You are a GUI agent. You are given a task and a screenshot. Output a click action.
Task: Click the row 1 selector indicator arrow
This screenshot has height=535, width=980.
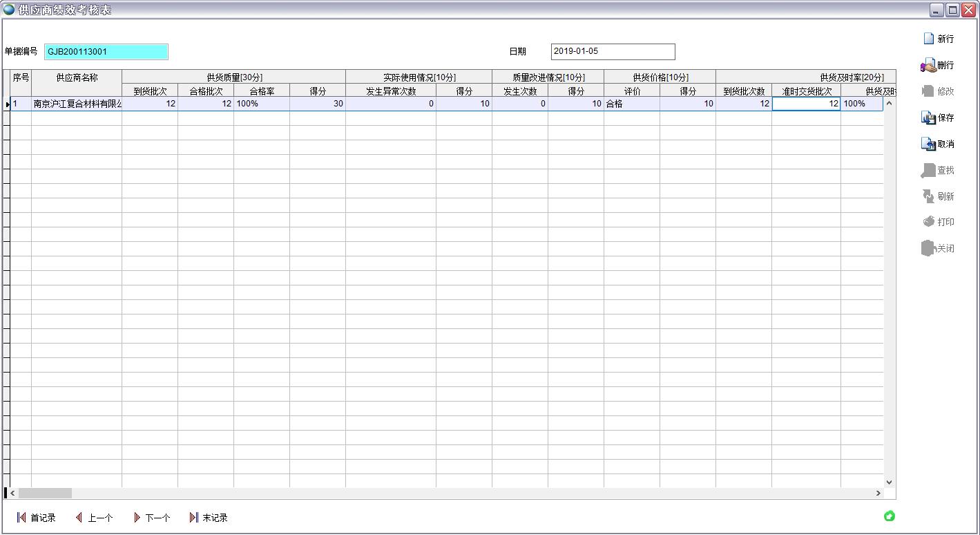tap(7, 104)
